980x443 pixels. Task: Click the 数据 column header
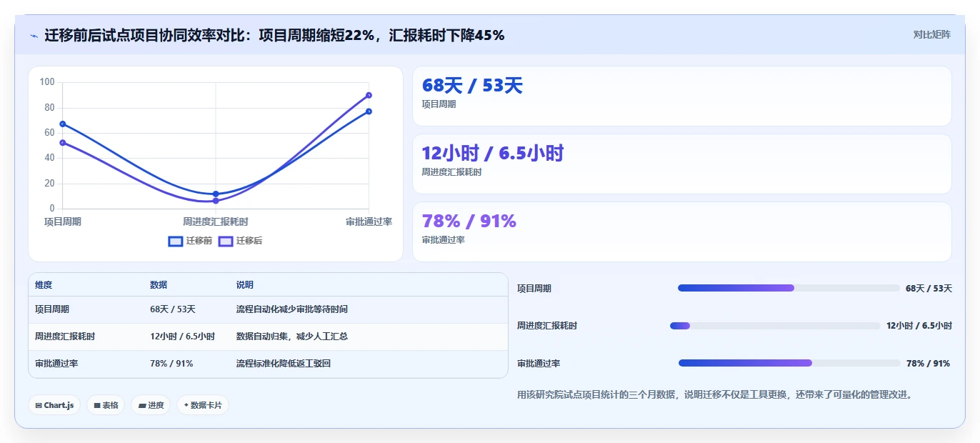159,284
